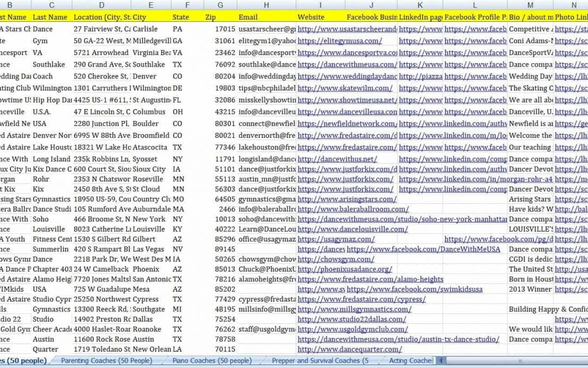Follow the Soho New York studio link
The image size is (588, 368).
tap(402, 219)
